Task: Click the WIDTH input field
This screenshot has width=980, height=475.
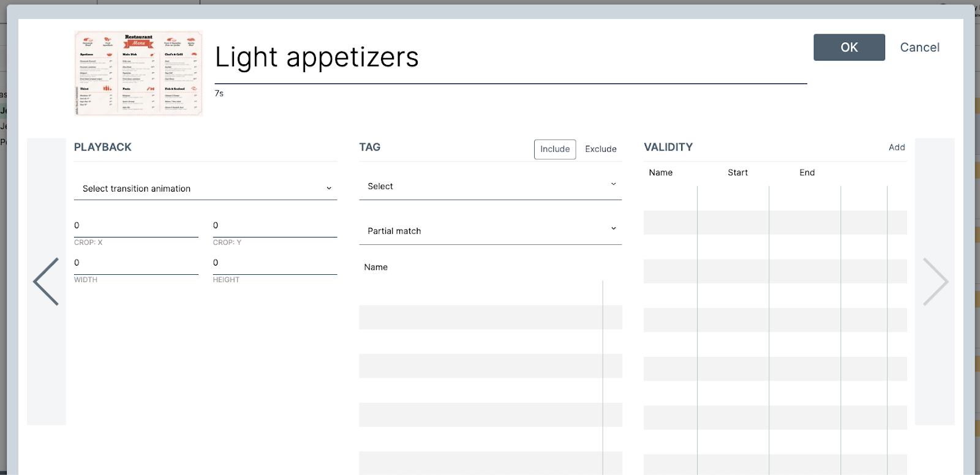Action: click(x=136, y=263)
